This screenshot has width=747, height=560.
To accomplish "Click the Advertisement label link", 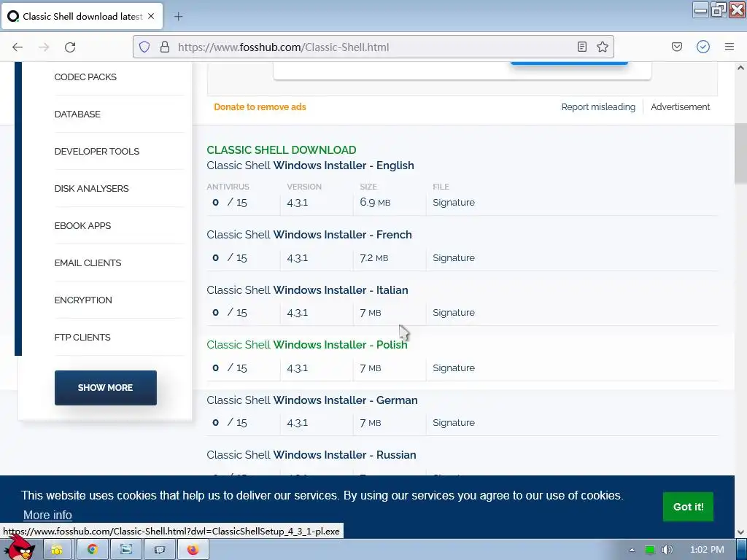I will coord(681,107).
